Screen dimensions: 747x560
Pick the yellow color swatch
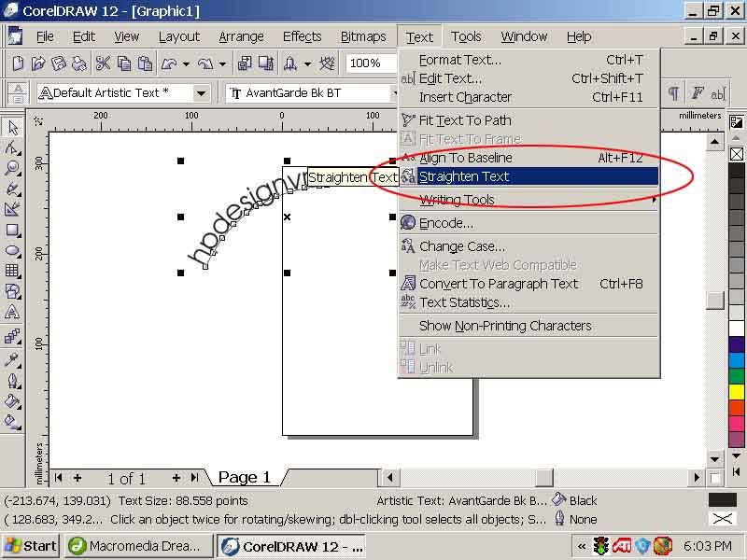click(x=737, y=392)
